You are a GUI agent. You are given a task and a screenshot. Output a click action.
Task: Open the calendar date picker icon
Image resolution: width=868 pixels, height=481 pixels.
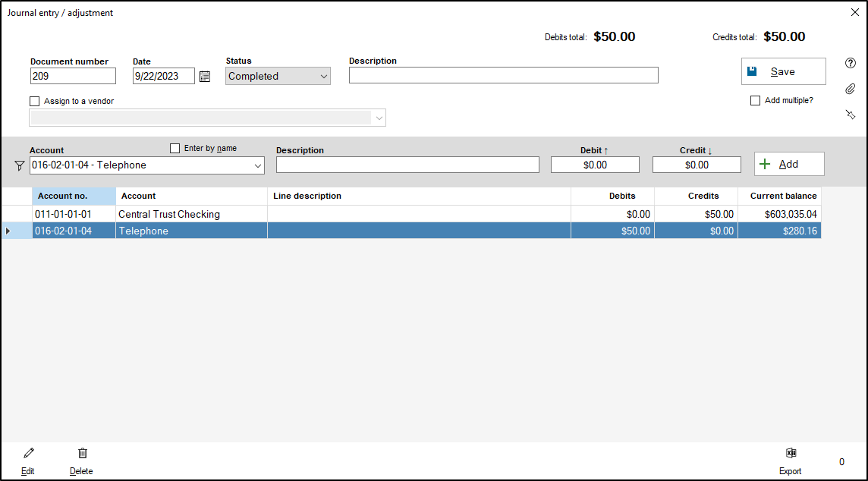[x=205, y=76]
